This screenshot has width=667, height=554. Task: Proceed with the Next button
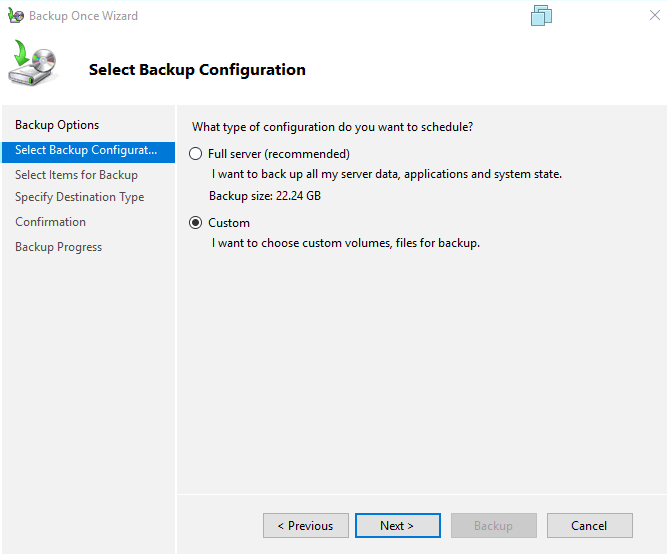coord(396,526)
